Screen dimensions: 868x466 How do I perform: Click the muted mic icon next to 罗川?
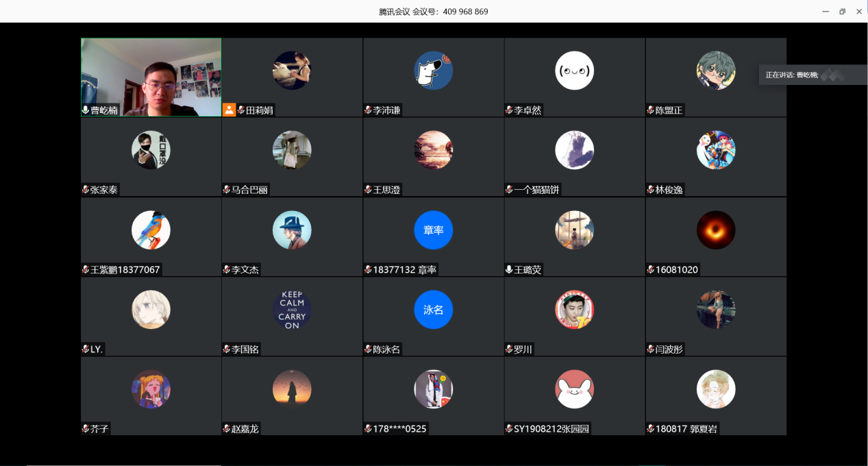click(x=509, y=349)
